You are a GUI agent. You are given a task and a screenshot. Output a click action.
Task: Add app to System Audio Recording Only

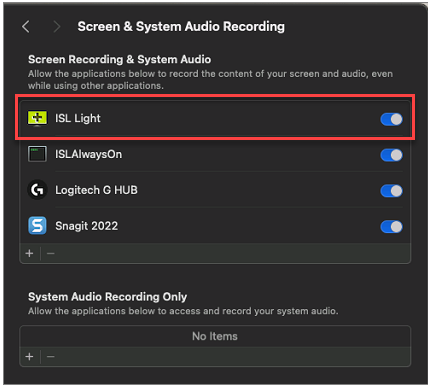point(29,357)
